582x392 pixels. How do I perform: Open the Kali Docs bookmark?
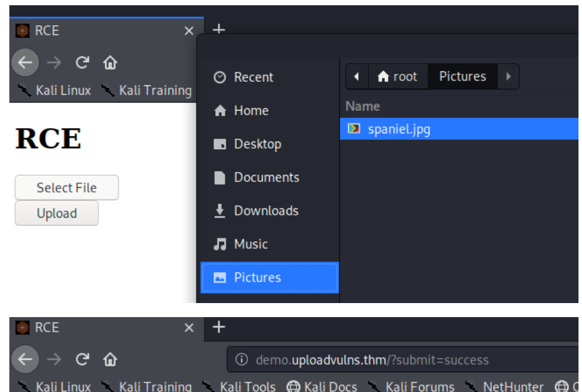[x=323, y=386]
